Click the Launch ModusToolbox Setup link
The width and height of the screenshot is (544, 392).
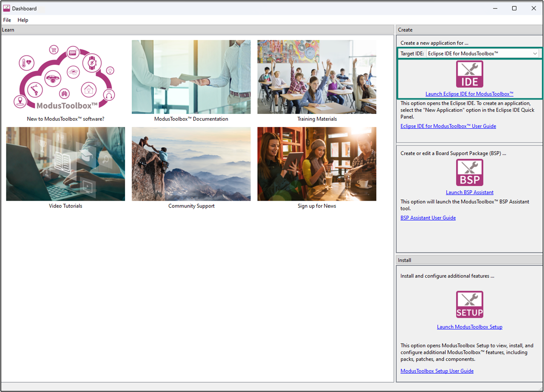coord(470,327)
